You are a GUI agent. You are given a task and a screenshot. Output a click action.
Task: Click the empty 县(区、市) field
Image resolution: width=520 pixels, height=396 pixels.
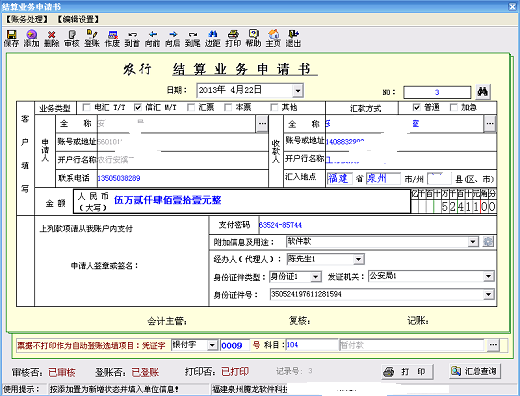click(x=439, y=178)
